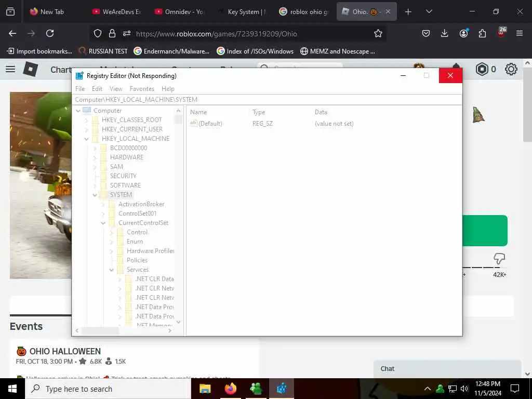This screenshot has height=399, width=532.
Task: Click Import bookmarks button
Action: [x=39, y=51]
